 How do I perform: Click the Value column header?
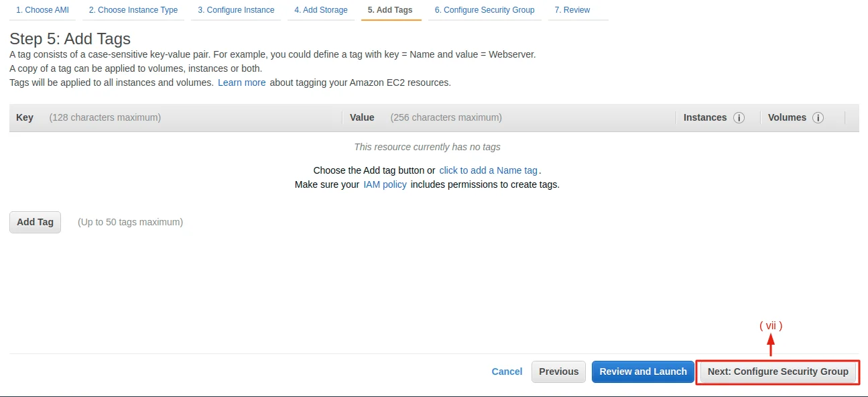(362, 117)
